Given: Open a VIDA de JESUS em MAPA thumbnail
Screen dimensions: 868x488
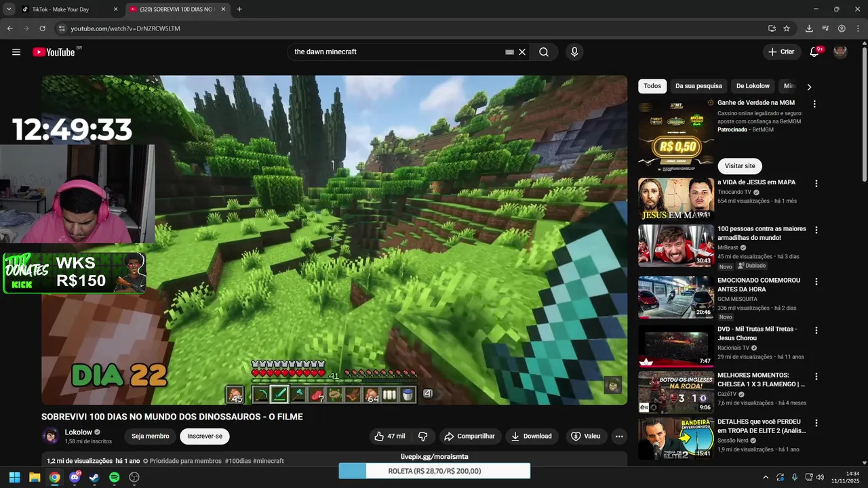Looking at the screenshot, I should pyautogui.click(x=676, y=199).
